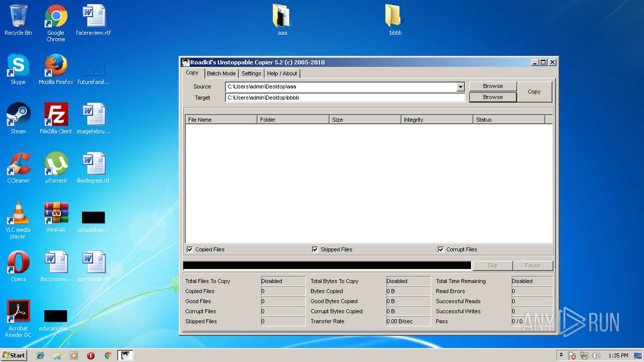The height and width of the screenshot is (362, 644).
Task: Sort by Size column header
Action: tap(365, 120)
